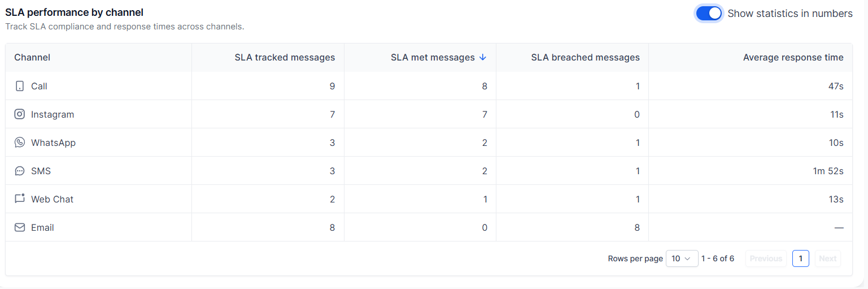Viewport: 868px width, 289px height.
Task: Click the WhatsApp channel icon
Action: [x=20, y=143]
